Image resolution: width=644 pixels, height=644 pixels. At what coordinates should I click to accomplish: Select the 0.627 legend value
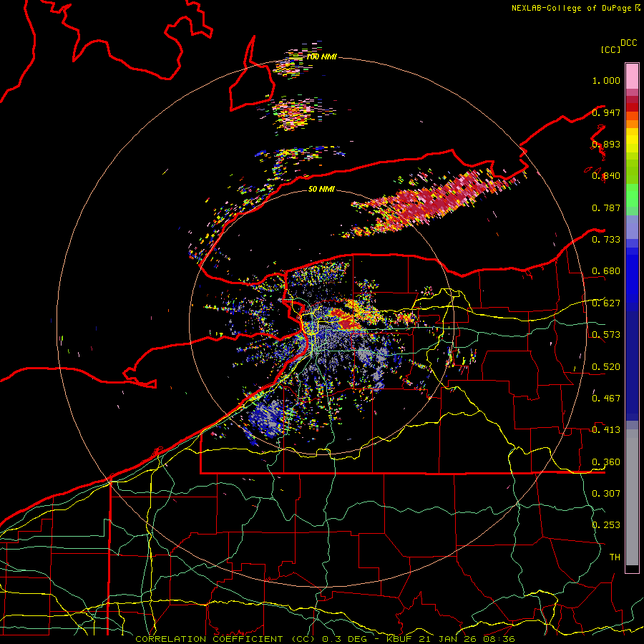click(606, 303)
